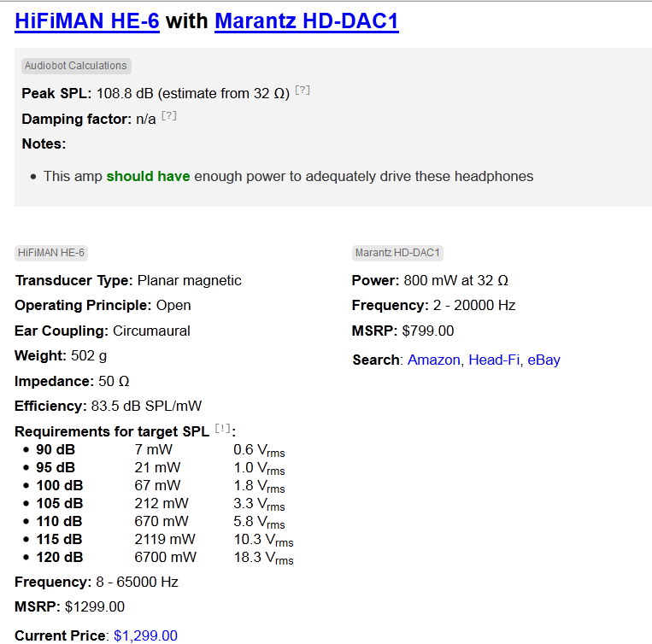Open the eBay search link

point(543,360)
